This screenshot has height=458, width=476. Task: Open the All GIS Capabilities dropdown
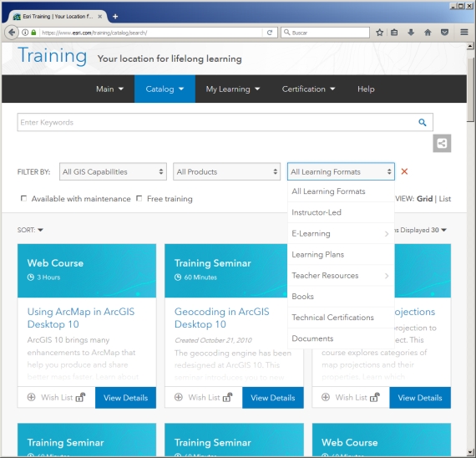113,171
